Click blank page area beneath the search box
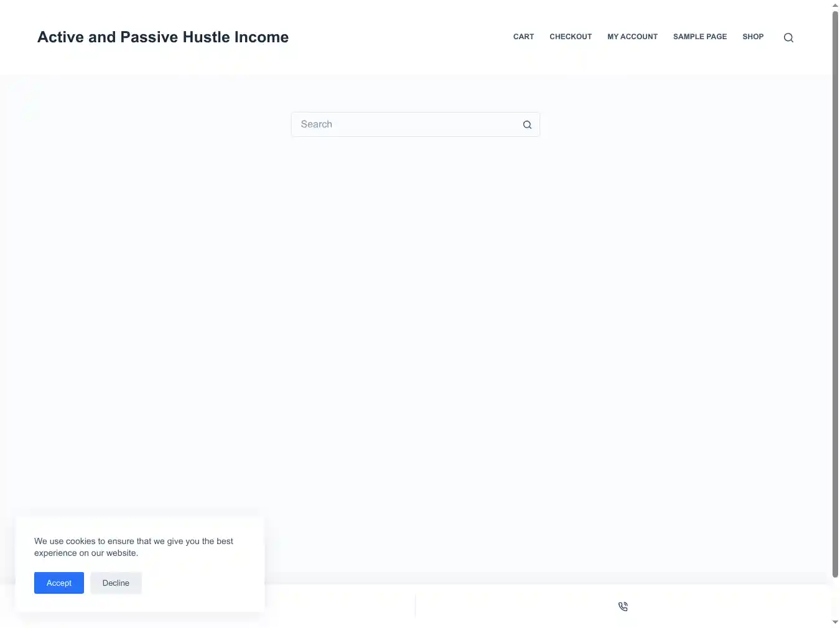840x628 pixels. pyautogui.click(x=415, y=311)
